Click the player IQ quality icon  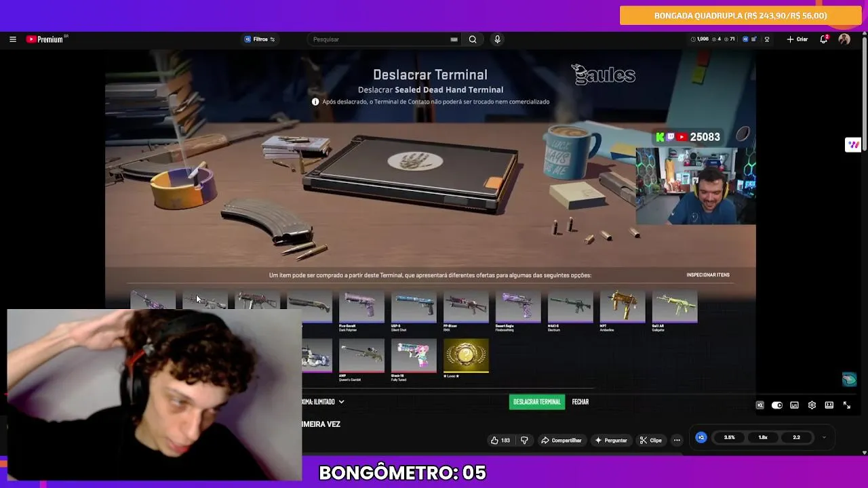click(x=760, y=405)
